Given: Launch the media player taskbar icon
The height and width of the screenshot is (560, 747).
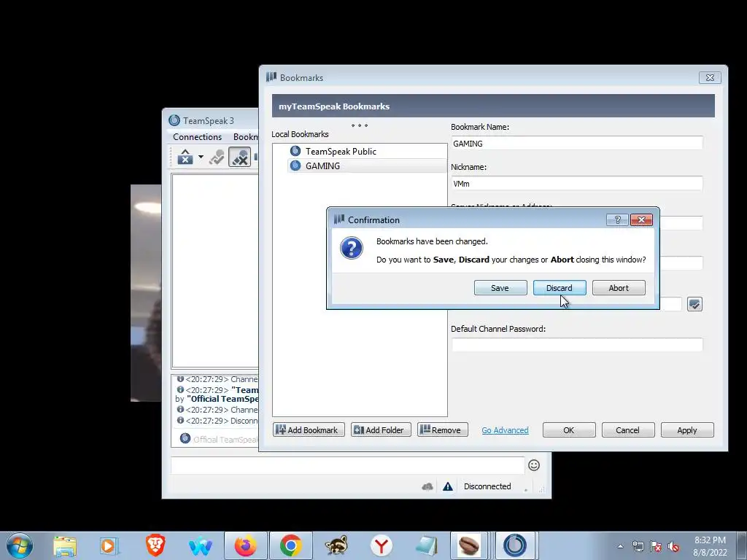Looking at the screenshot, I should point(108,545).
